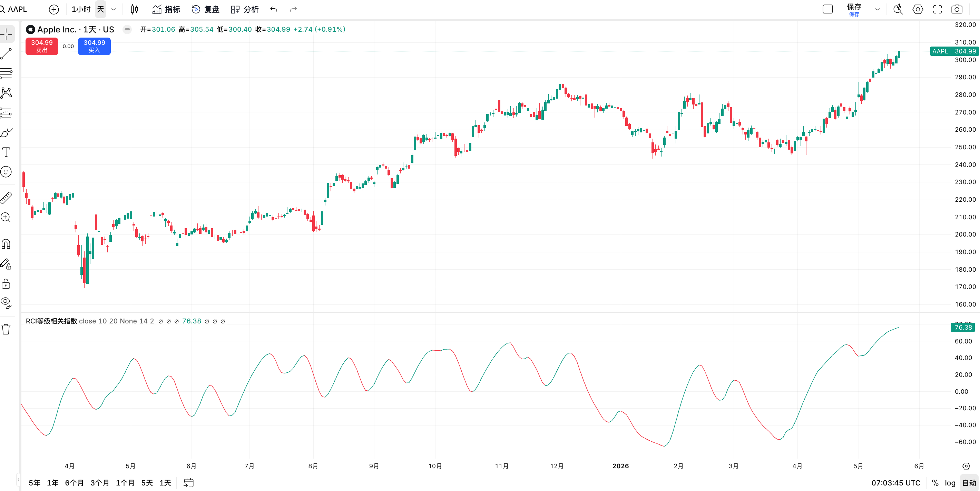Select the ruler measure tool
The height and width of the screenshot is (491, 980).
[7, 198]
